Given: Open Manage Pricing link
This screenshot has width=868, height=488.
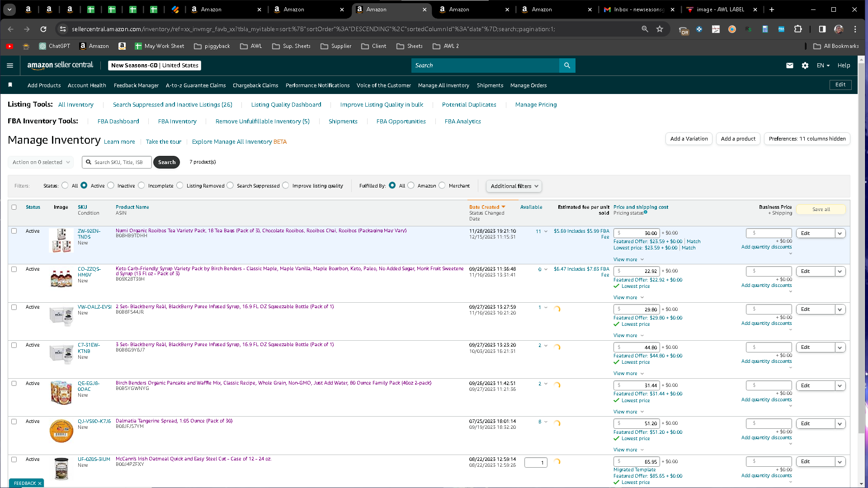Looking at the screenshot, I should coord(536,105).
